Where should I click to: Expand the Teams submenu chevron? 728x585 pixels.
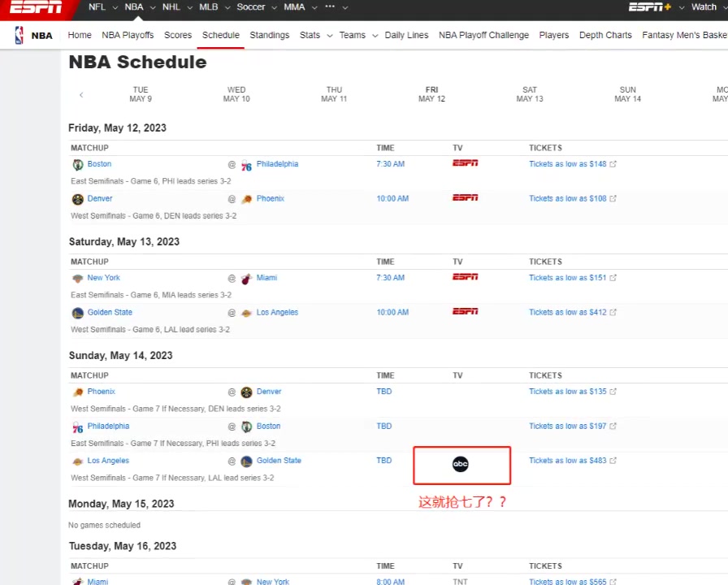pyautogui.click(x=375, y=36)
